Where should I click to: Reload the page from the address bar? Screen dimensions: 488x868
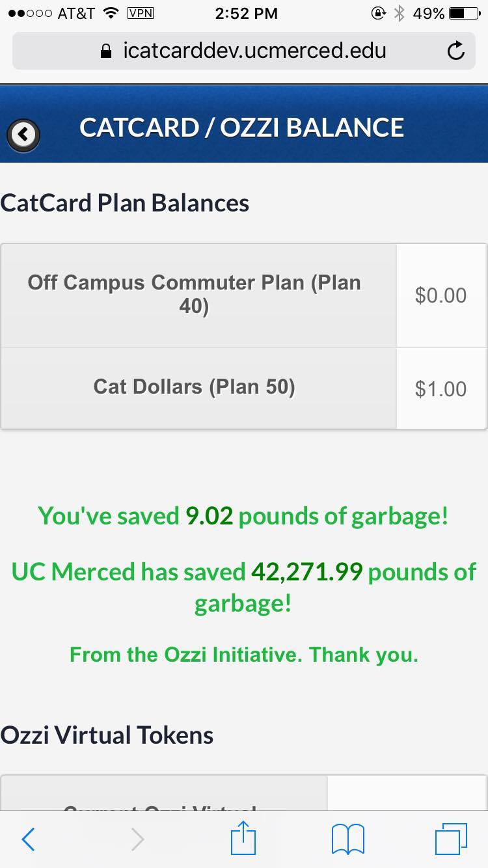point(456,51)
